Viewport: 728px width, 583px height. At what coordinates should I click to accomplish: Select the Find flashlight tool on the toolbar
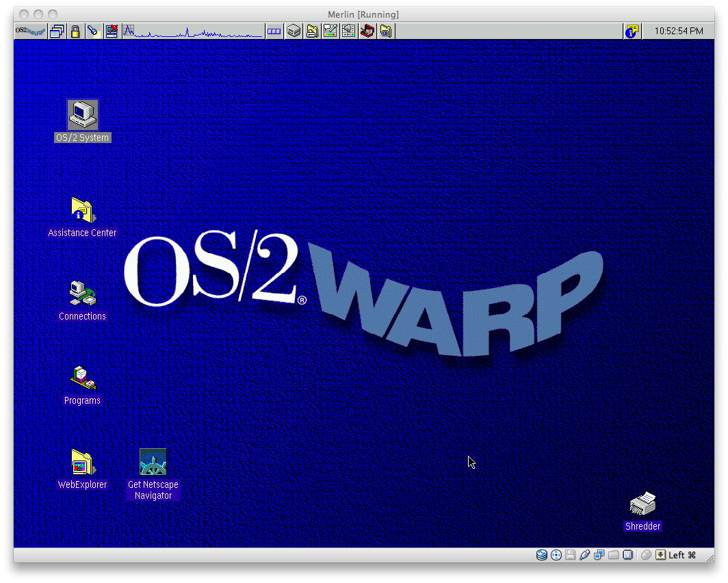[92, 31]
